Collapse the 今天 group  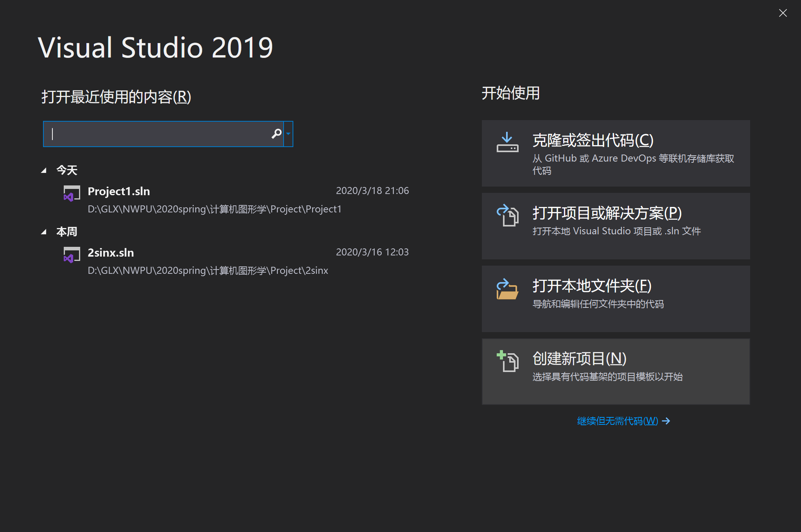point(44,170)
